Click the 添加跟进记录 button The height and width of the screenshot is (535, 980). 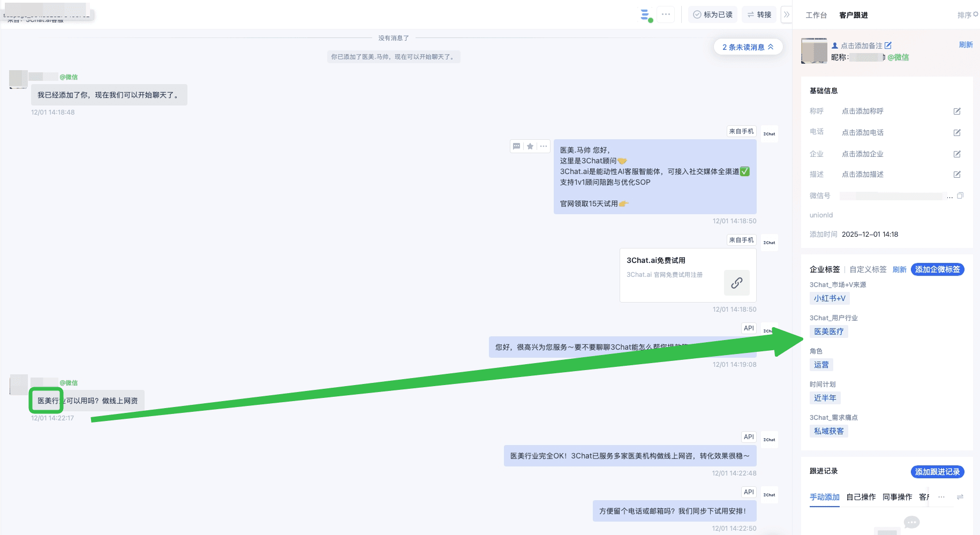click(937, 472)
